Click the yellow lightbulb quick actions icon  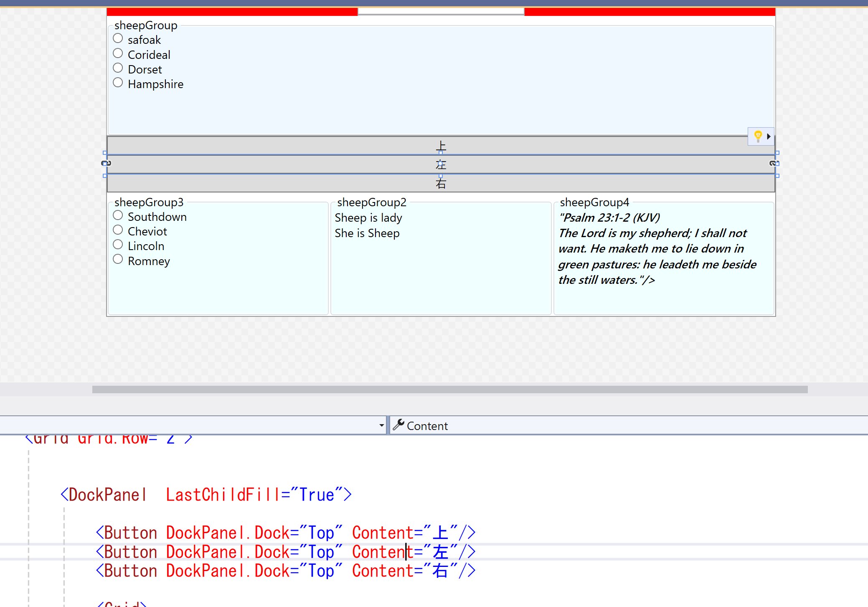757,136
